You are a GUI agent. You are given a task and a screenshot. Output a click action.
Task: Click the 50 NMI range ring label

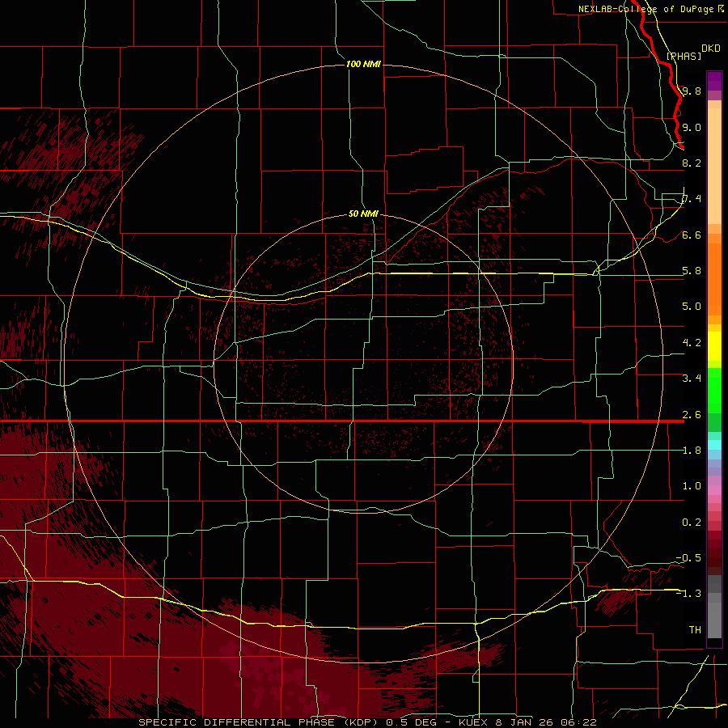click(x=363, y=214)
